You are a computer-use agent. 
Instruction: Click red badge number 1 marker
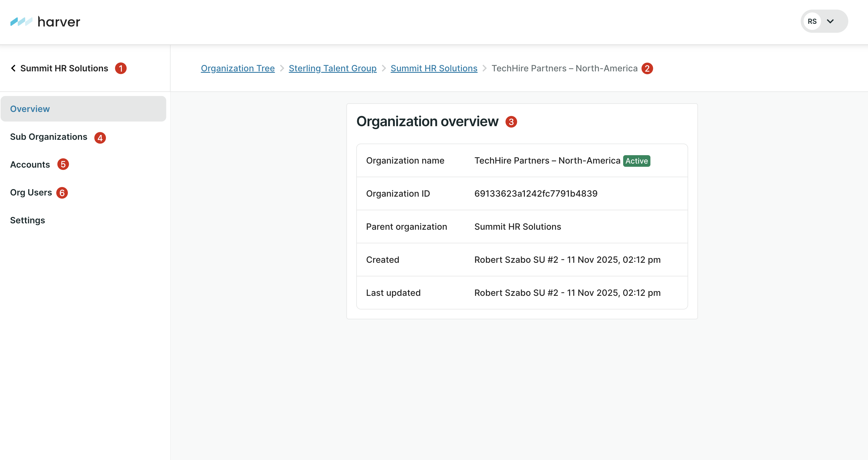coord(121,68)
